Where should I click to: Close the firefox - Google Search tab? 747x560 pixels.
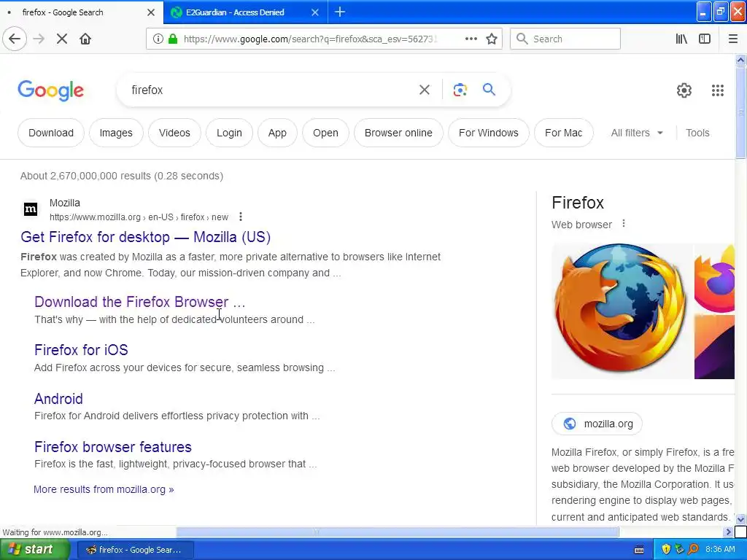pyautogui.click(x=150, y=12)
